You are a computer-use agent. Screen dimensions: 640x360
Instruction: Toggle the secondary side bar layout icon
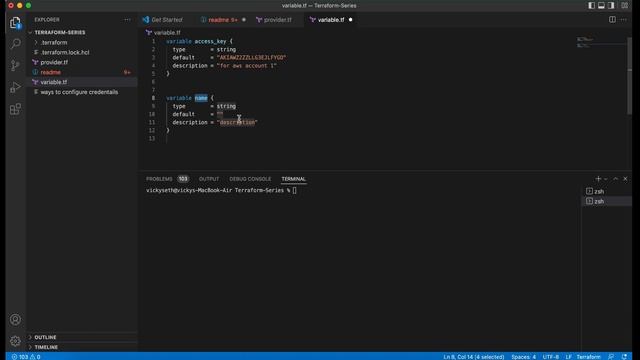coord(611,6)
